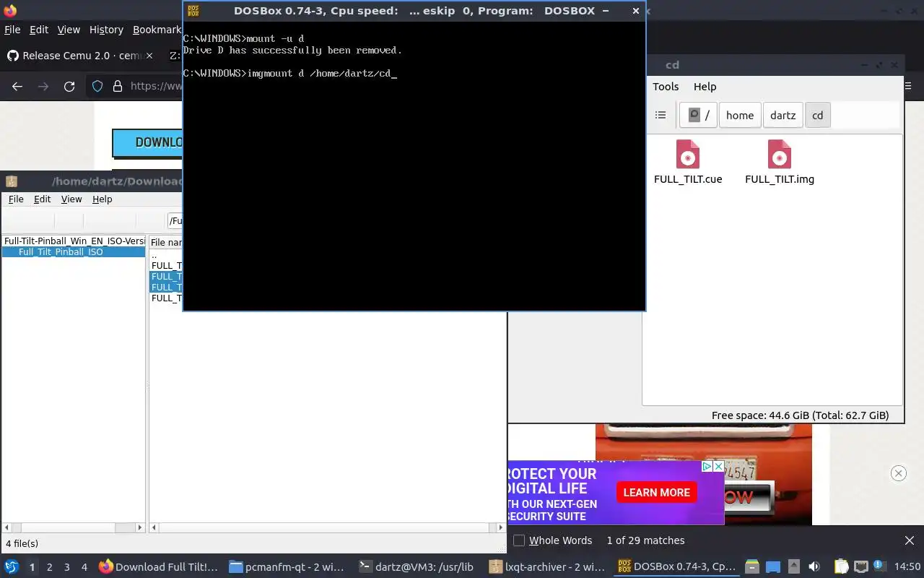Image resolution: width=924 pixels, height=578 pixels.
Task: Open Firefox History menu
Action: 106,30
